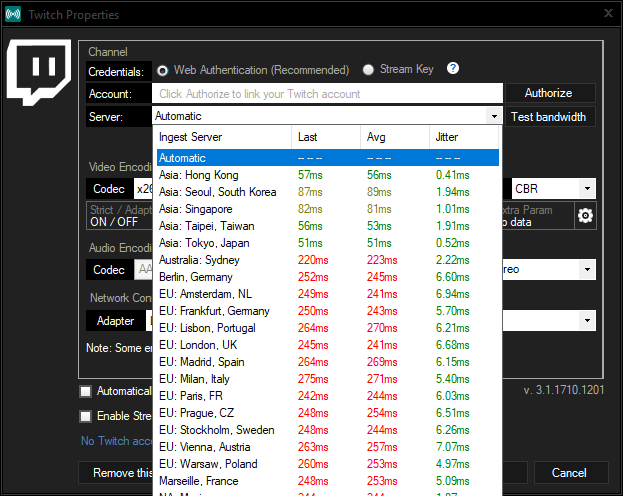This screenshot has width=623, height=496.
Task: Select Asia: Taipei, Taiwan server
Action: tap(328, 226)
